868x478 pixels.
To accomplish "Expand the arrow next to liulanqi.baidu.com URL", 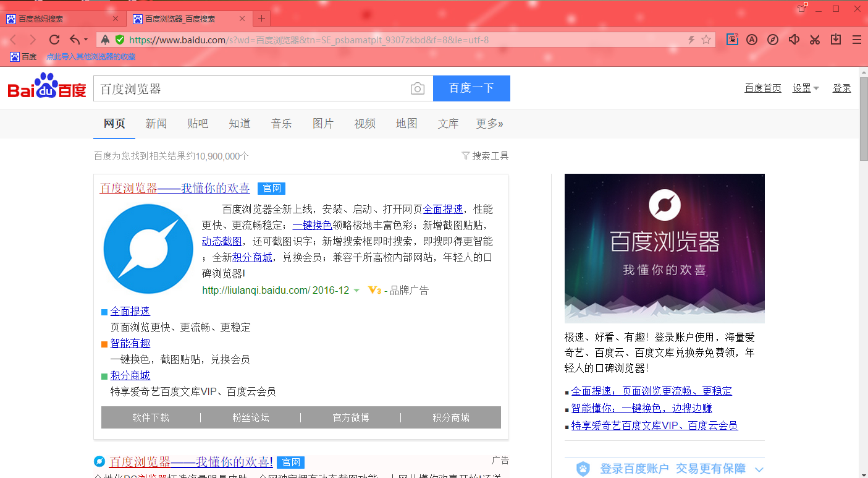I will click(x=356, y=291).
